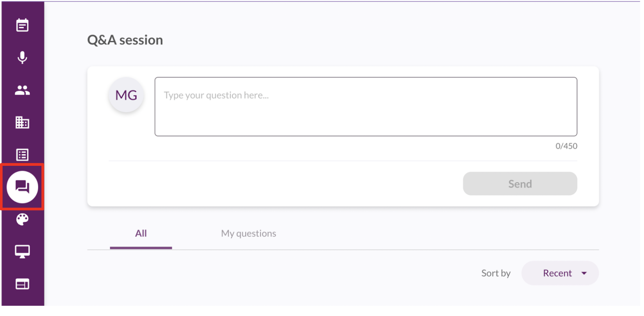
Task: Open the color palette design icon
Action: 22,219
